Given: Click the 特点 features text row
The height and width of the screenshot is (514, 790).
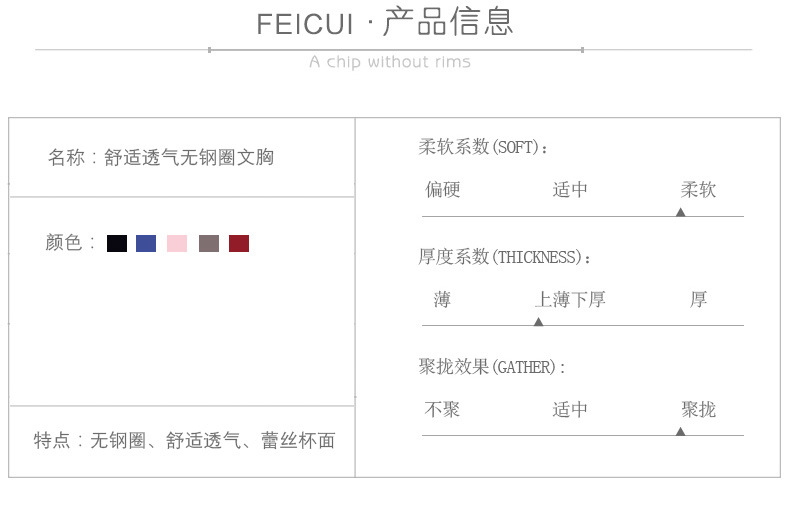Looking at the screenshot, I should pyautogui.click(x=184, y=440).
